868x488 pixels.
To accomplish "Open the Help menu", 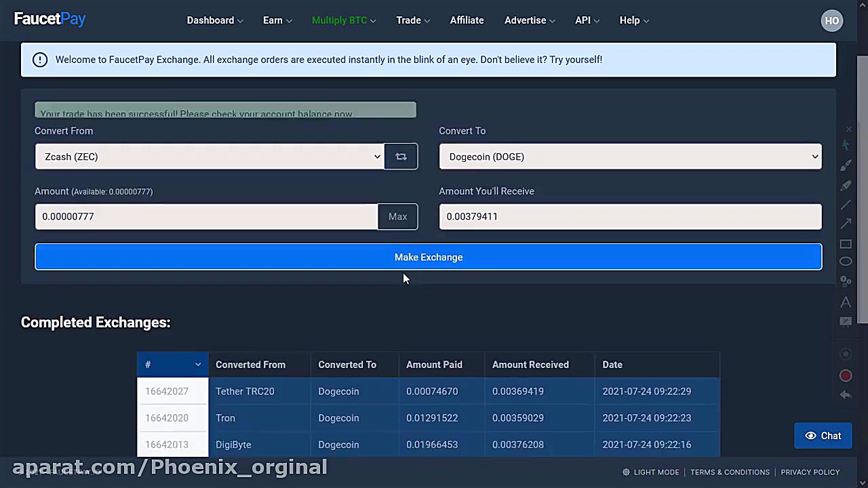I will tap(634, 20).
